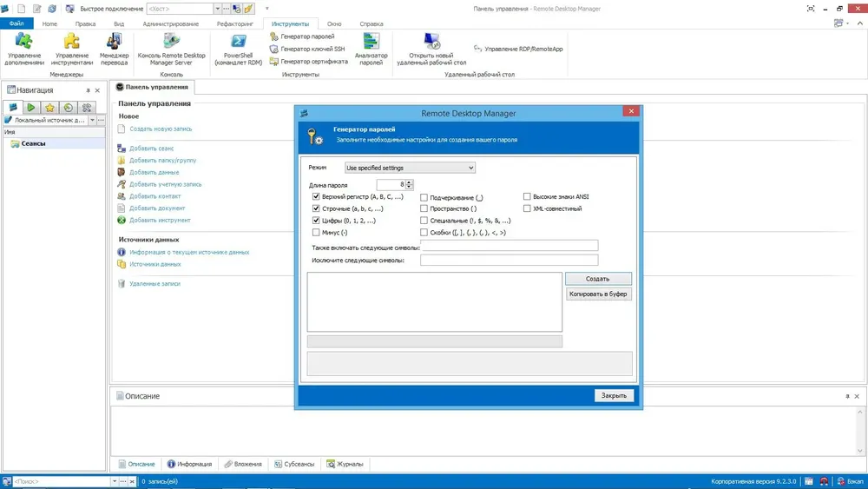Click Источники данных link

point(155,264)
